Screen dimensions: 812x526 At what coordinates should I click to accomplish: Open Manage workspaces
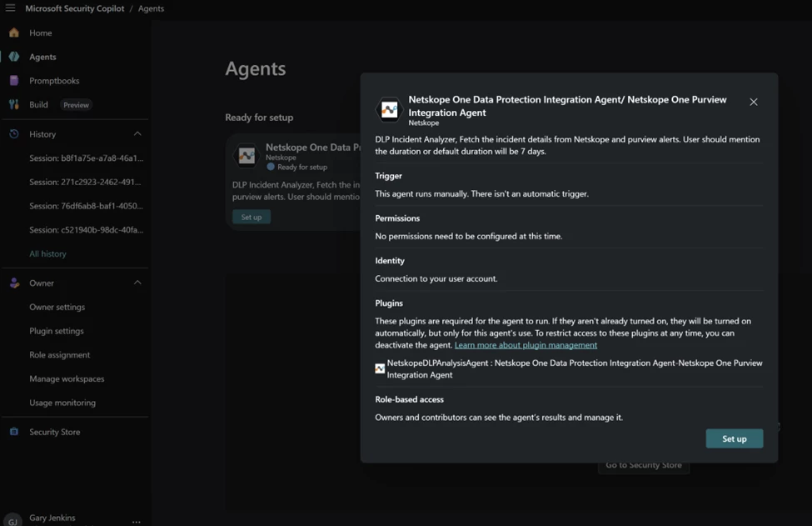[x=67, y=378]
